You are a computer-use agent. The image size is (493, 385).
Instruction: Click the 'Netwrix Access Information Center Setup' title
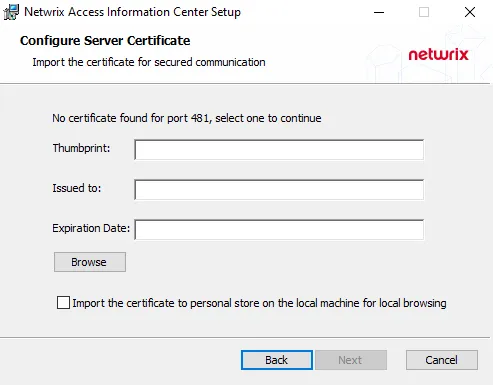pyautogui.click(x=132, y=12)
